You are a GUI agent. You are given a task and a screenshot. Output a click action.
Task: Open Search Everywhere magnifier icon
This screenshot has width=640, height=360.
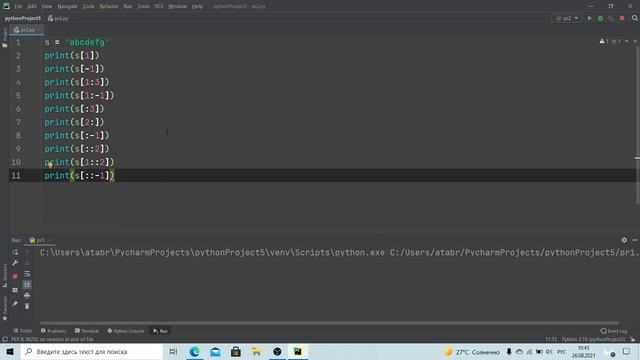(x=635, y=18)
